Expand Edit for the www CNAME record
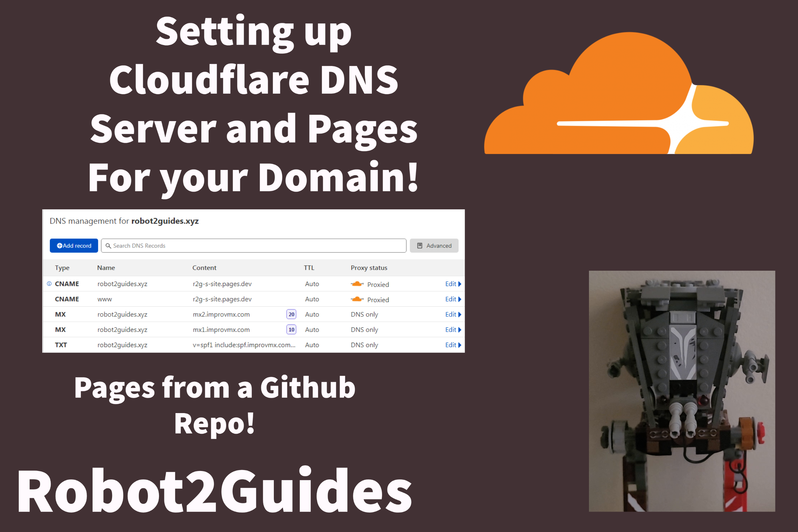Image resolution: width=798 pixels, height=532 pixels. pos(453,299)
